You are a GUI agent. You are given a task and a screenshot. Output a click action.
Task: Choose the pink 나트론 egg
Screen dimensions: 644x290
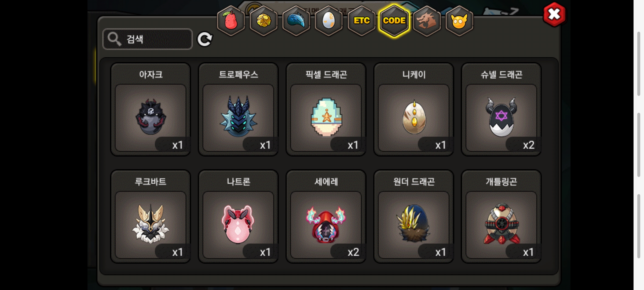(238, 216)
